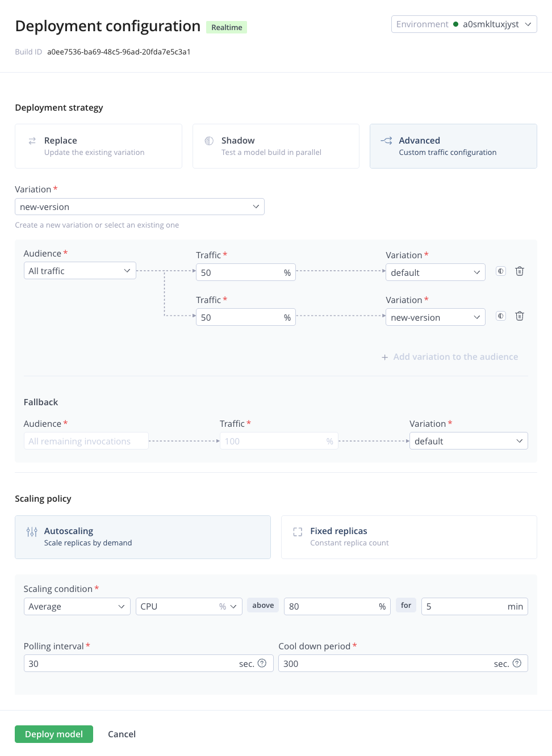Show help for Polling interval
The width and height of the screenshot is (552, 756).
[x=262, y=663]
